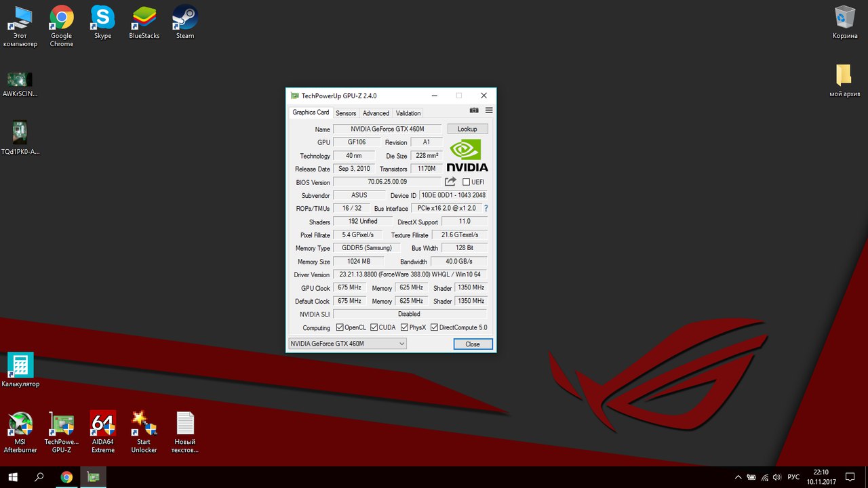Select the Start Unlocker desktop icon

coord(144,432)
